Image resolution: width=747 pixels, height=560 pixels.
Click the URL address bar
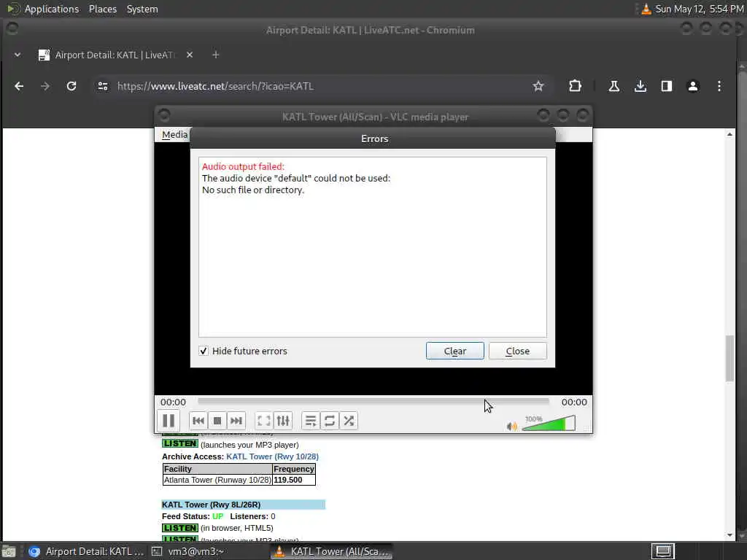pos(320,86)
